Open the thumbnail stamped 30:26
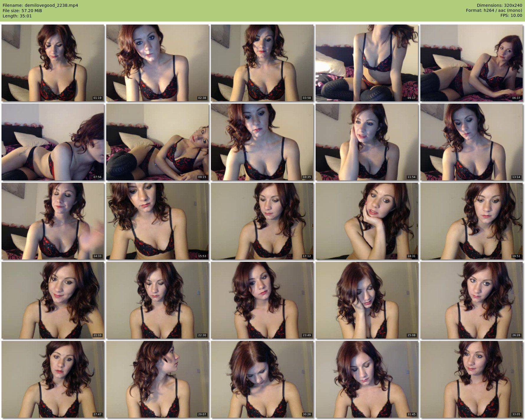Screen dimensions: 525x420 click(262, 379)
